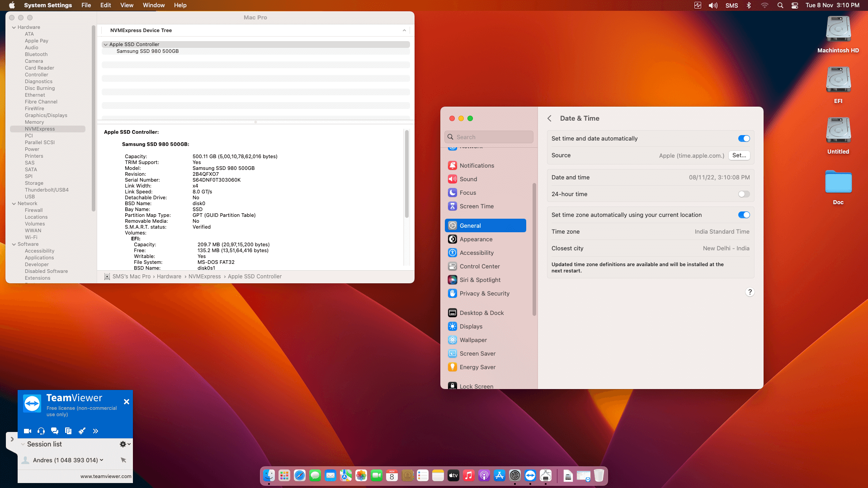Collapse the Hardware section in System Information
This screenshot has width=868, height=488.
tap(14, 28)
